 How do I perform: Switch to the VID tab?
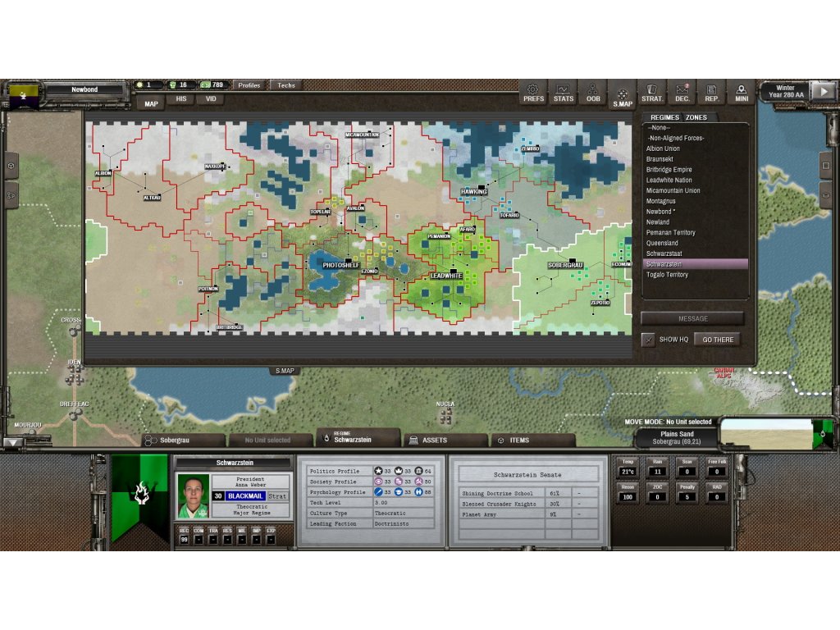(211, 99)
